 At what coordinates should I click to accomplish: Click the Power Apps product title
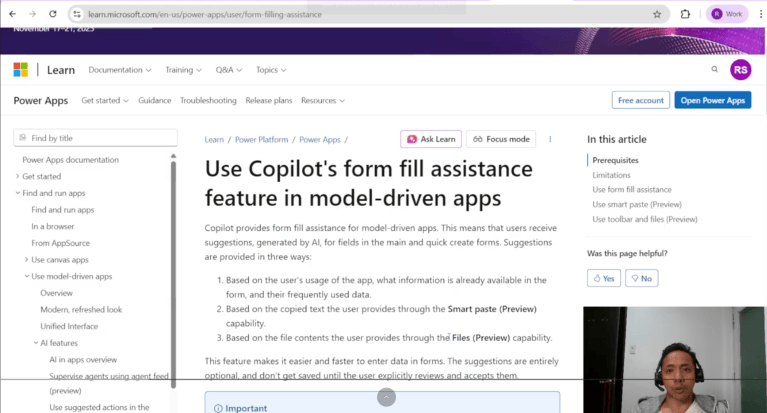41,100
